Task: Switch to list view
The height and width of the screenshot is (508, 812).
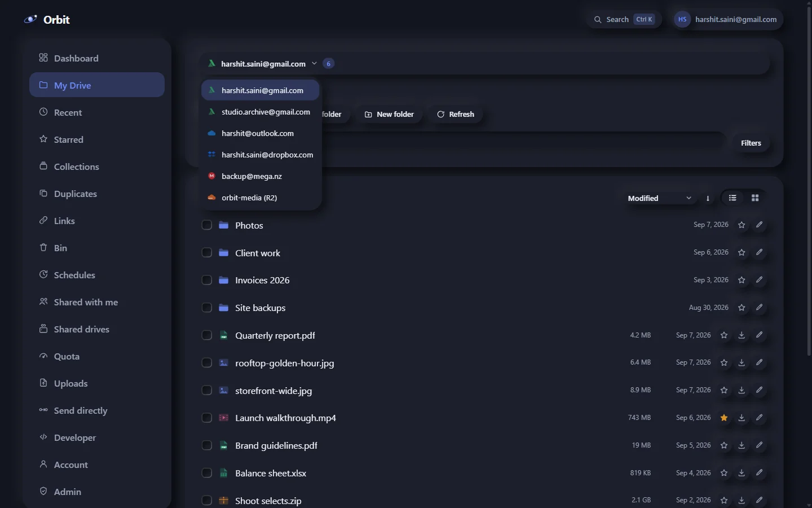Action: tap(732, 198)
